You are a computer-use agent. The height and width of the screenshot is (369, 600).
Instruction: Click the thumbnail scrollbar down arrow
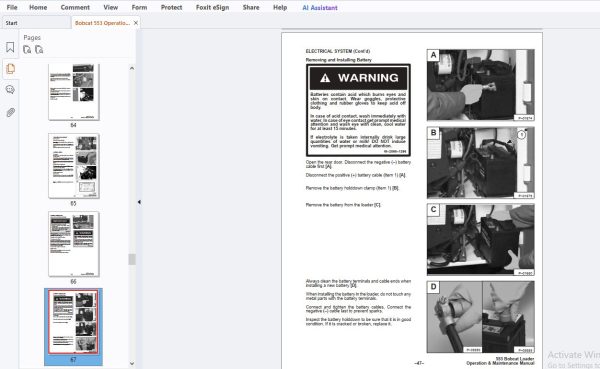click(132, 363)
